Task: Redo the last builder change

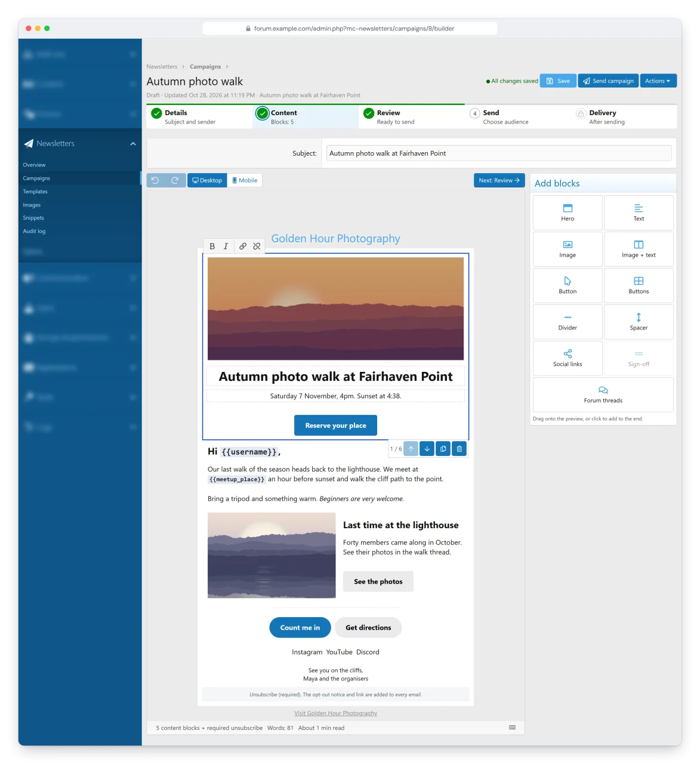Action: click(x=175, y=180)
